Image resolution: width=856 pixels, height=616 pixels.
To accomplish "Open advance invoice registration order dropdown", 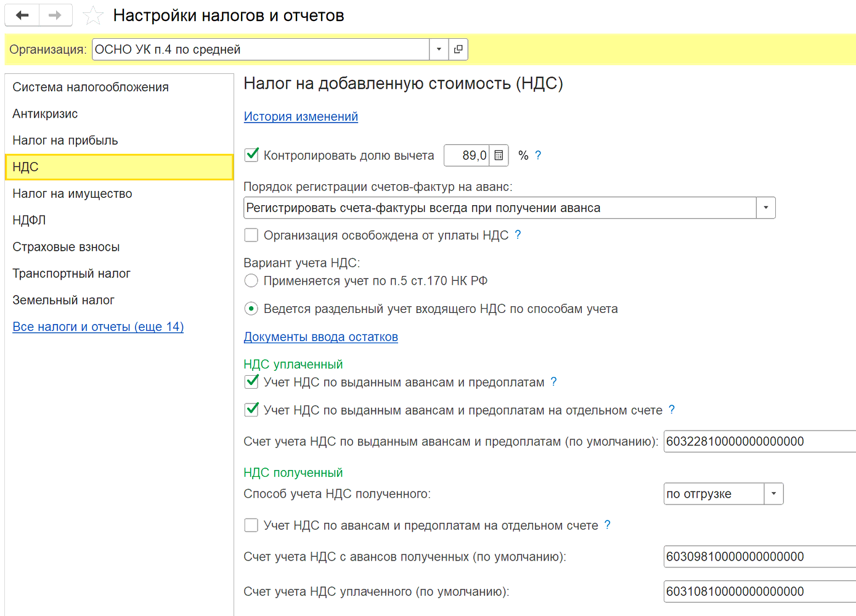I will click(765, 208).
